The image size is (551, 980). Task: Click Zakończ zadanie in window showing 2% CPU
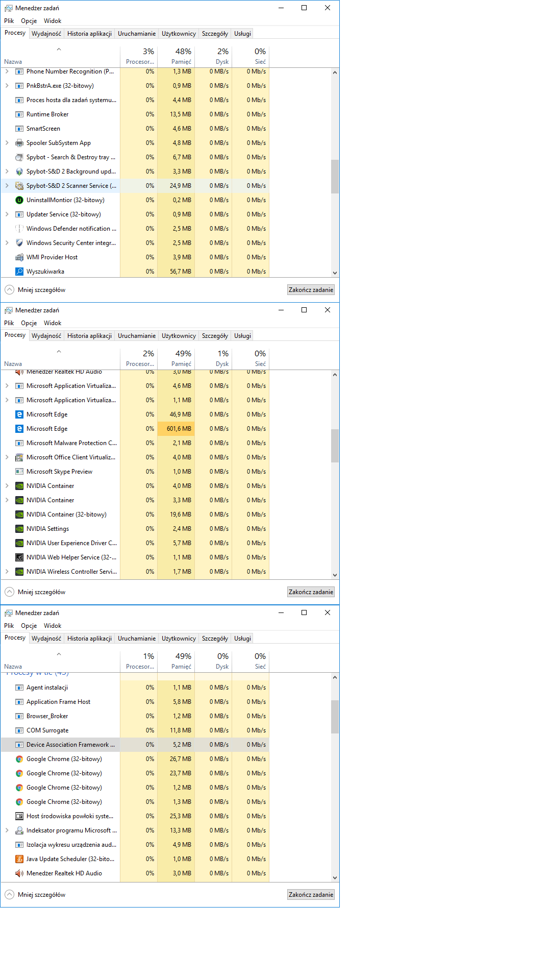click(311, 592)
